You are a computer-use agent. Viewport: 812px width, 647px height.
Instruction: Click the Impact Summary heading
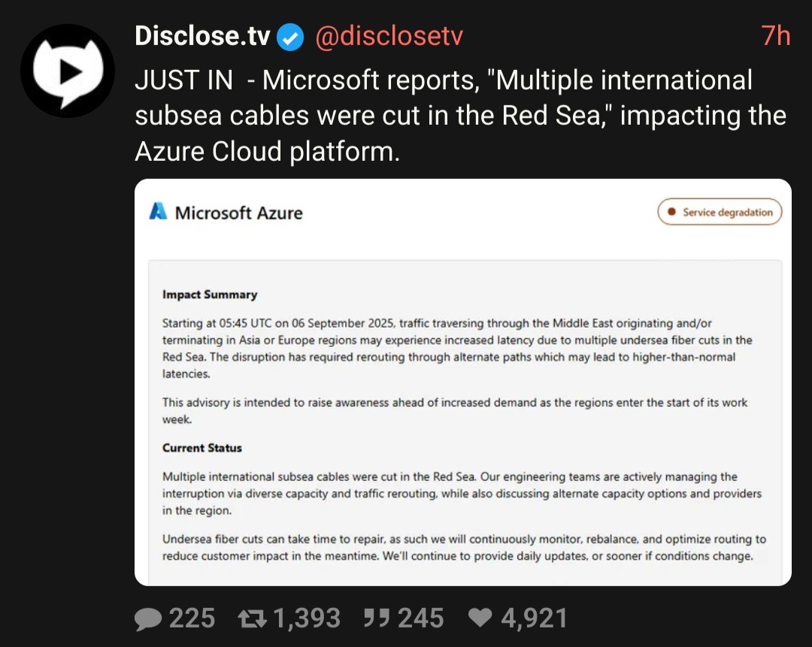point(210,295)
